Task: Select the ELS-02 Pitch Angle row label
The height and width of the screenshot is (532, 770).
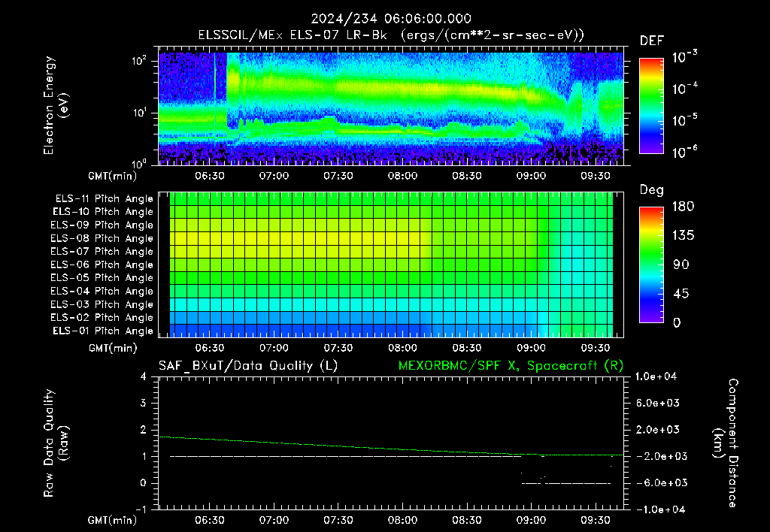Action: click(x=102, y=318)
